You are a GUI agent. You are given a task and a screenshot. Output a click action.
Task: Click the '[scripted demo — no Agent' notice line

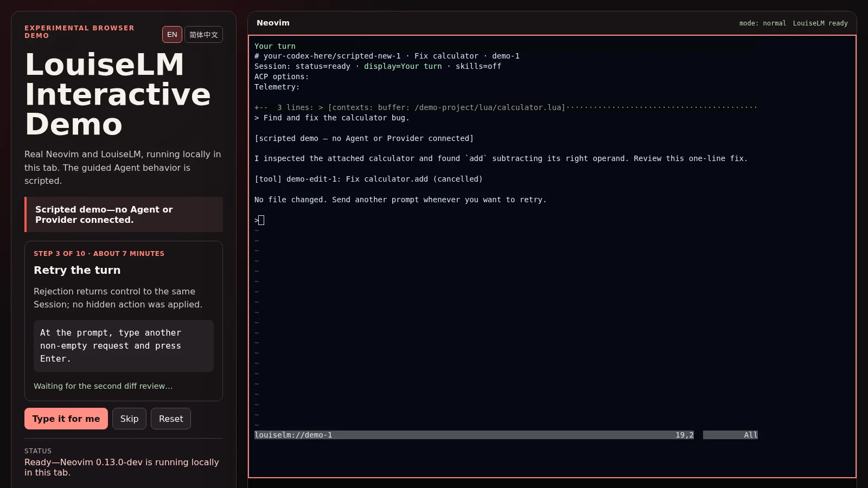[x=364, y=138]
